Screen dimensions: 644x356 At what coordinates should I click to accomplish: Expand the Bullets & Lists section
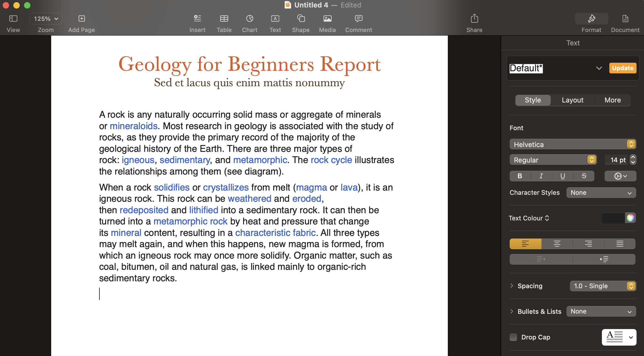click(x=512, y=311)
